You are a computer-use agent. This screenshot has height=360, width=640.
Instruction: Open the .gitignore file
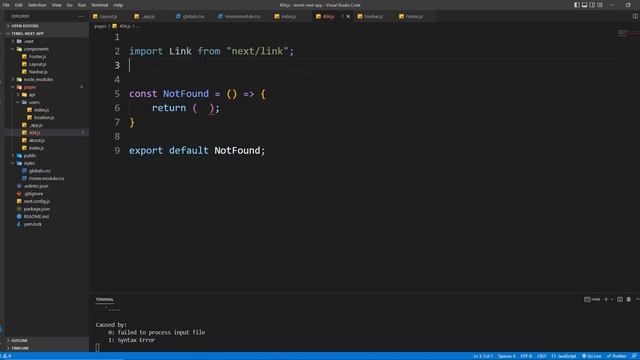coord(33,193)
